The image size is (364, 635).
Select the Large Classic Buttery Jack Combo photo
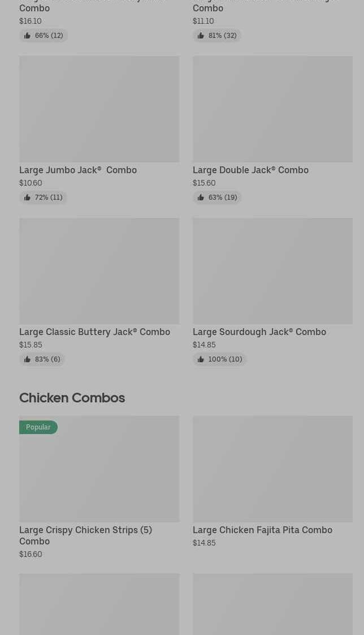pyautogui.click(x=99, y=271)
